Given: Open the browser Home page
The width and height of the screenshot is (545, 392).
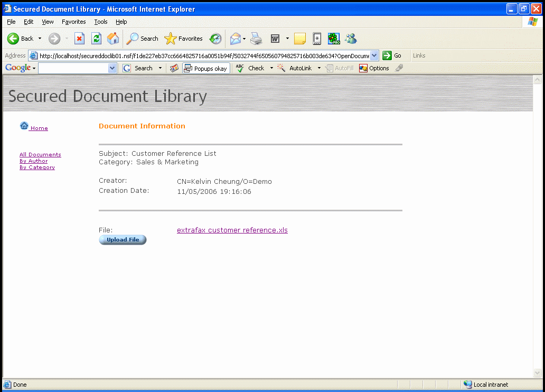Looking at the screenshot, I should click(112, 39).
